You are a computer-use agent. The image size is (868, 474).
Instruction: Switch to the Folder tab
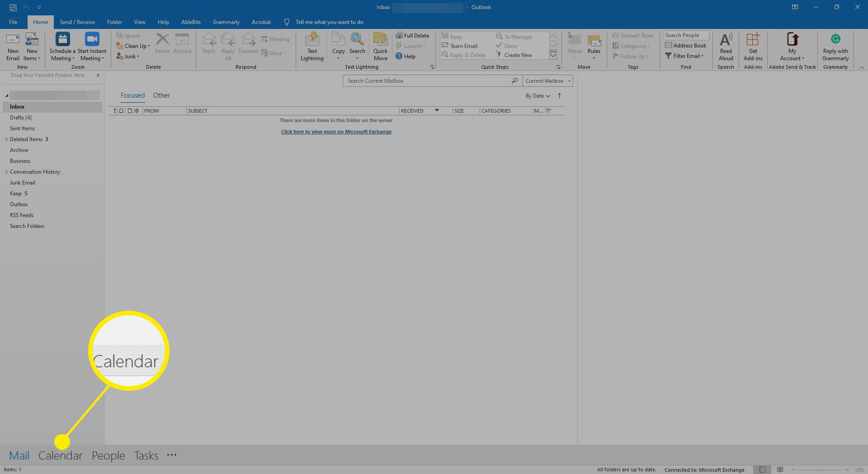[x=114, y=22]
